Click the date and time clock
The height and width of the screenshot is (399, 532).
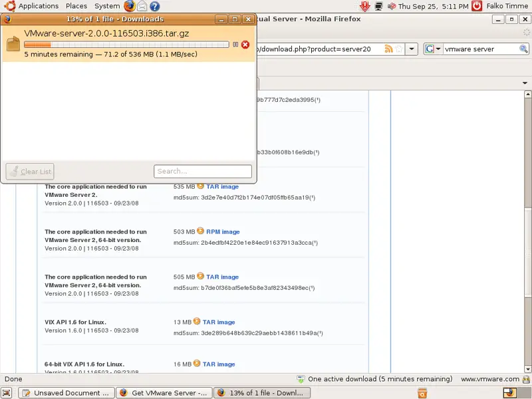[x=434, y=6]
